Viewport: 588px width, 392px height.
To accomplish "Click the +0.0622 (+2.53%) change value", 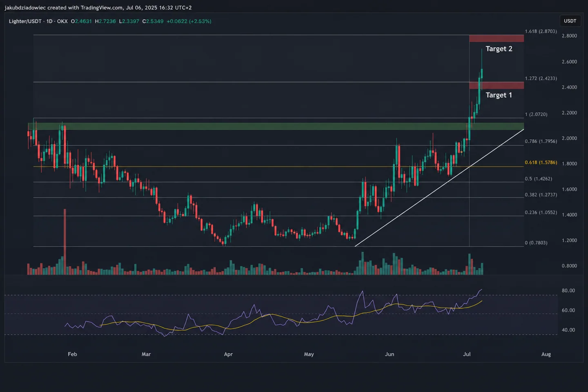I will (189, 21).
